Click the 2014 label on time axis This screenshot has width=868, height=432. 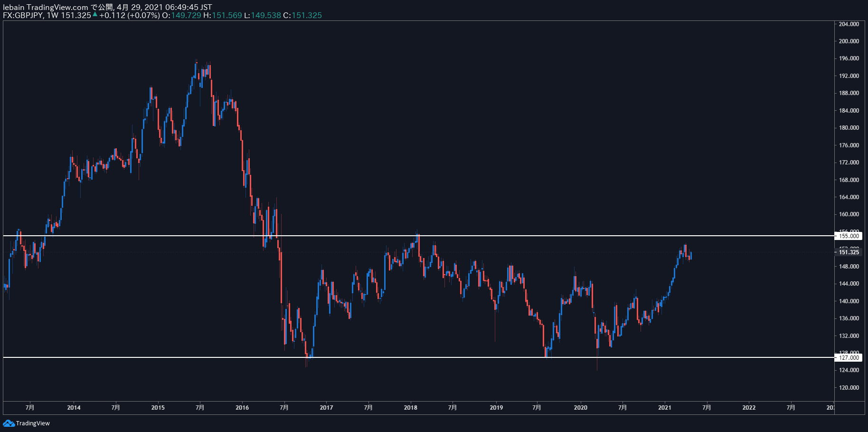point(74,407)
